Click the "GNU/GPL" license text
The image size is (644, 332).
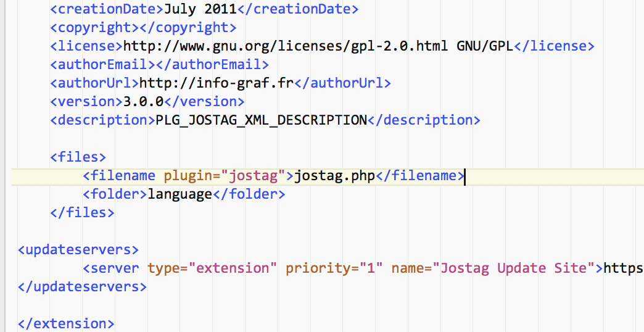pos(485,46)
